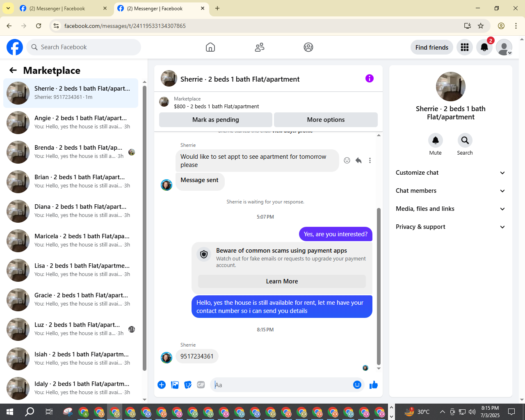Open the Facebook logo home link
Image resolution: width=525 pixels, height=420 pixels.
[15, 47]
